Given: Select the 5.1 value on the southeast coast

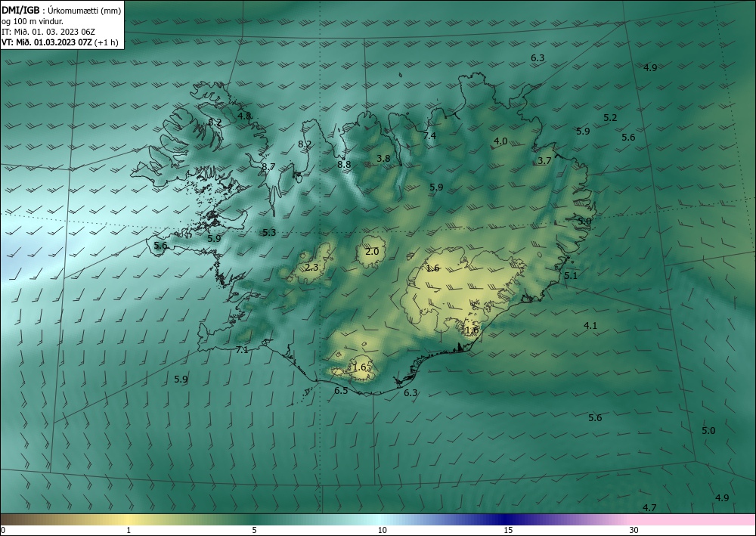Looking at the screenshot, I should 570,276.
